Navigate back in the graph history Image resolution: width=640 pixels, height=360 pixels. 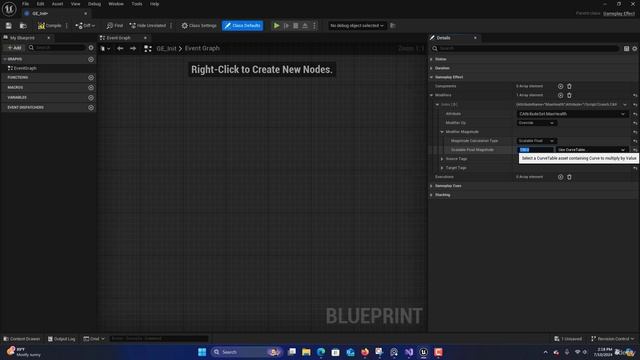(120, 49)
